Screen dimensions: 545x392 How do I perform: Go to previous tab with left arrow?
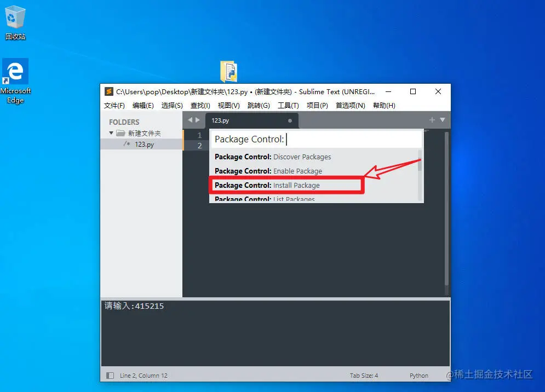point(190,120)
